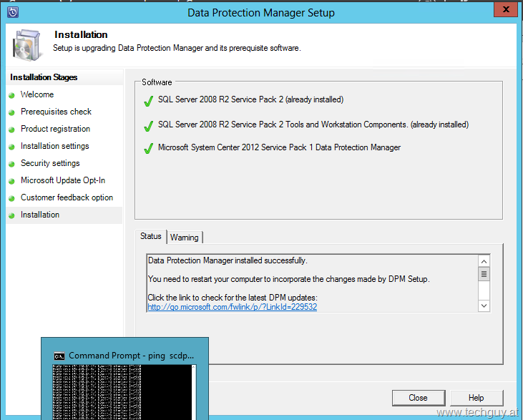Close the Data Protection Manager Setup window
This screenshot has width=523, height=420.
coord(506,9)
